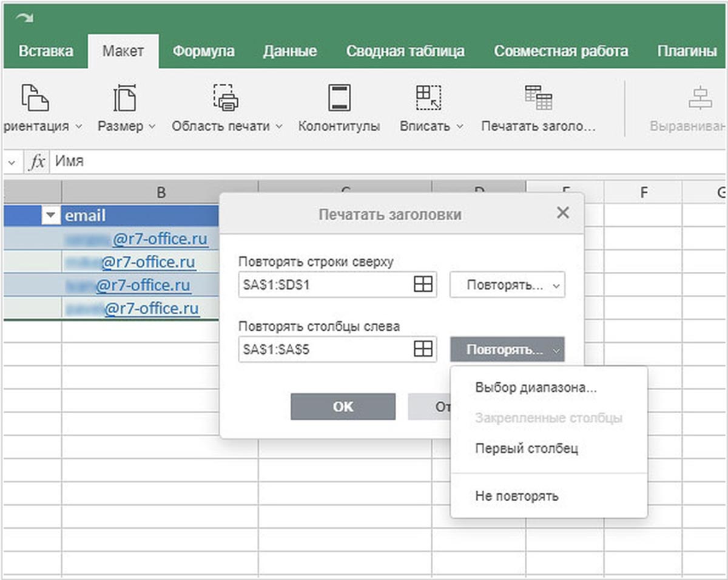Click the Вписать scale-to-fit icon
Image resolution: width=728 pixels, height=580 pixels.
point(428,98)
